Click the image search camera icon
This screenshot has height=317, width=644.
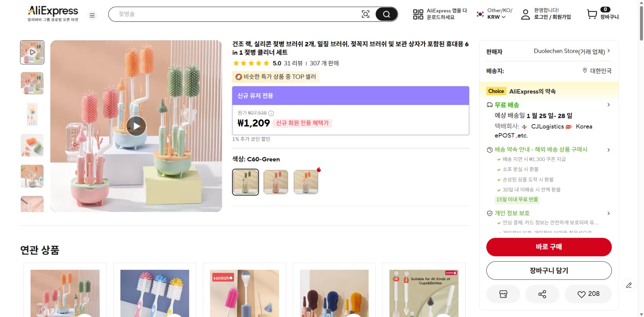click(365, 14)
